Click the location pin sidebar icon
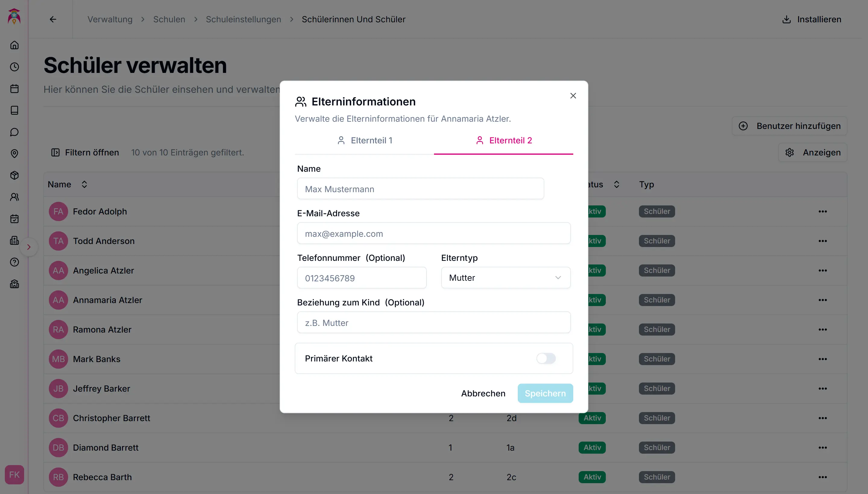The height and width of the screenshot is (494, 868). [14, 154]
